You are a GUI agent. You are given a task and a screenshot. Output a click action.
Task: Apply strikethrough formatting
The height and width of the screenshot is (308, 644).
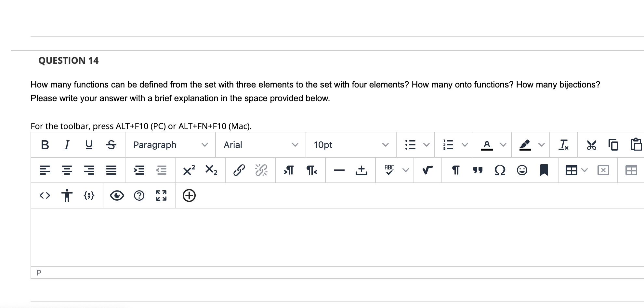click(111, 145)
